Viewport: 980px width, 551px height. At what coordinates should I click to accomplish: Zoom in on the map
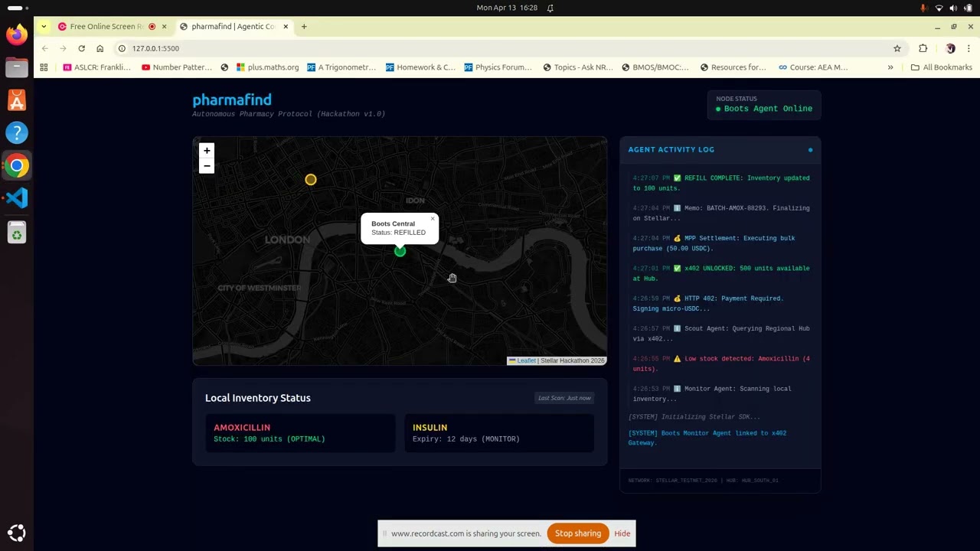pos(207,151)
